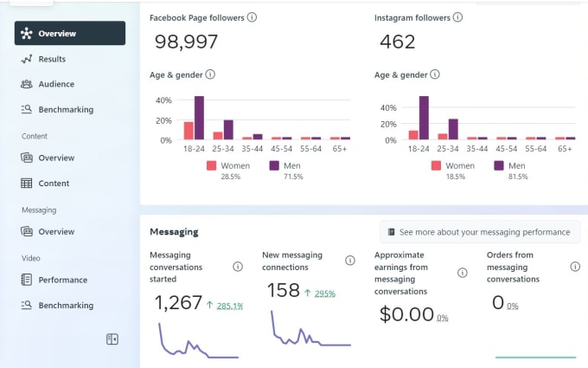Click the Results chart icon
The image size is (588, 368).
coord(26,59)
